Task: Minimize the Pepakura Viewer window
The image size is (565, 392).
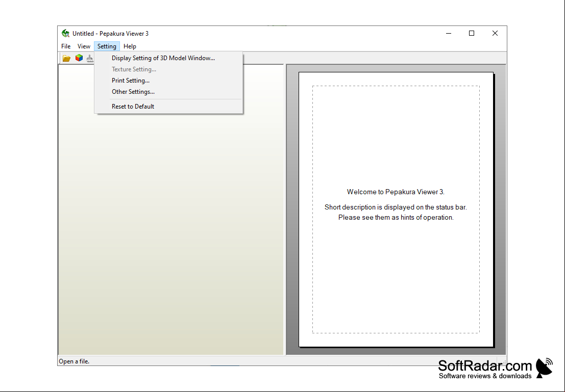Action: 449,34
